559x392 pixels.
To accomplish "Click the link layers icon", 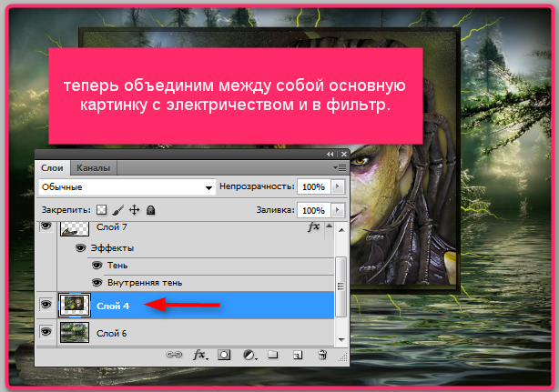I will 174,355.
